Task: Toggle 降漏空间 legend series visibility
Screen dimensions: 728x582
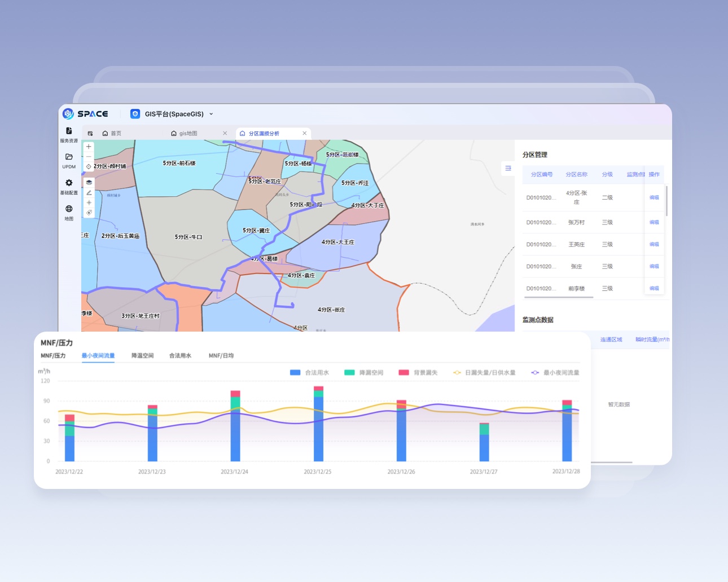Action: pos(364,373)
